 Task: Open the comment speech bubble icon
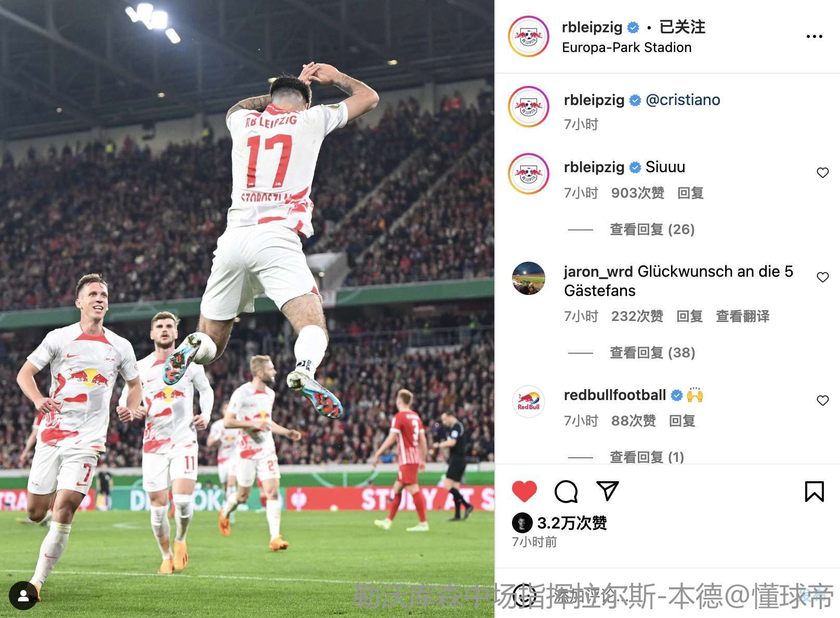point(566,492)
